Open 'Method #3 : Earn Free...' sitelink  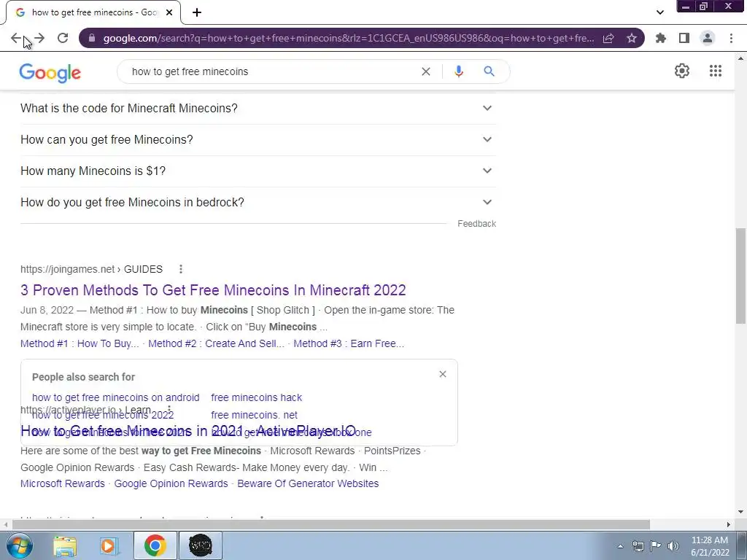349,343
